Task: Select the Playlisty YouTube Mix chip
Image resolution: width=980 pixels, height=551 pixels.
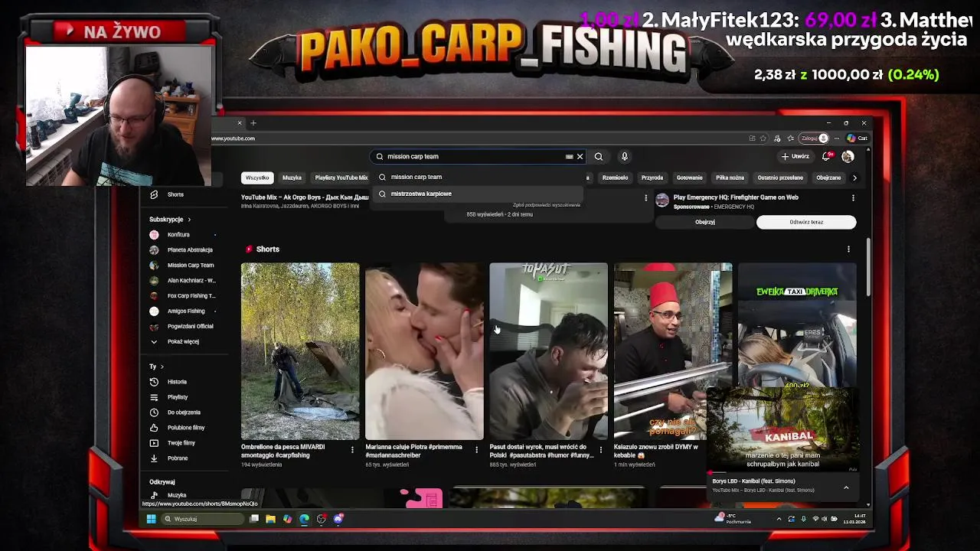Action: click(x=341, y=178)
